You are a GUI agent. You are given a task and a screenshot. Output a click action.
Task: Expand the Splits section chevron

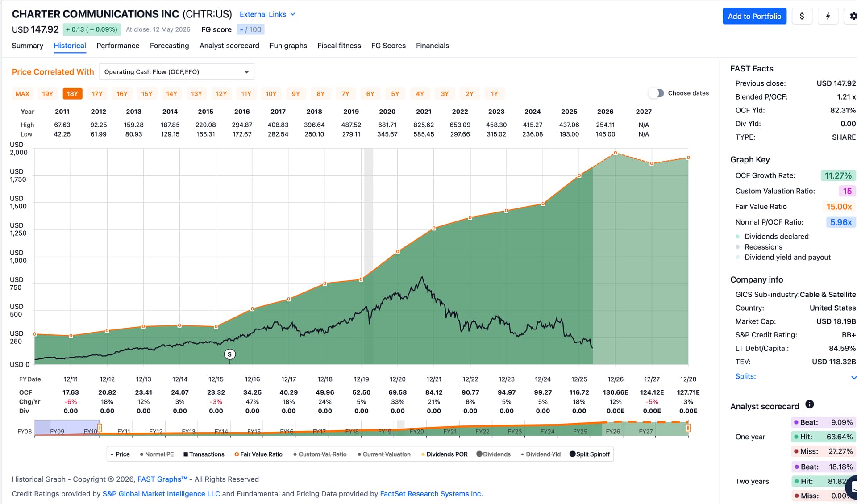pos(853,377)
